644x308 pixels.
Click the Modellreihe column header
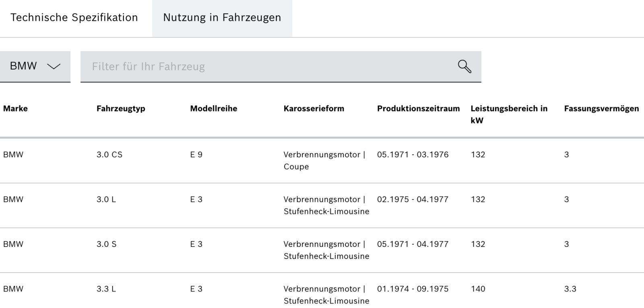[x=214, y=109]
